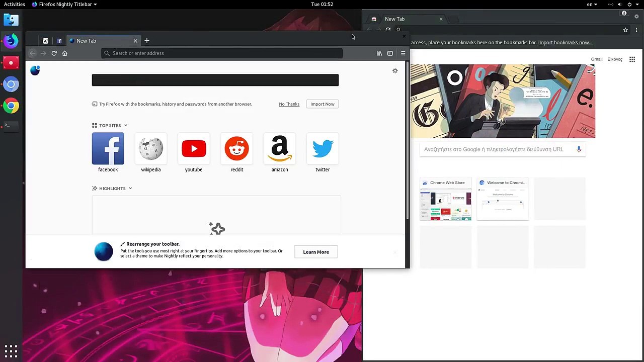Open the Tue 01:52 clock menu
The width and height of the screenshot is (644, 362).
[x=322, y=4]
